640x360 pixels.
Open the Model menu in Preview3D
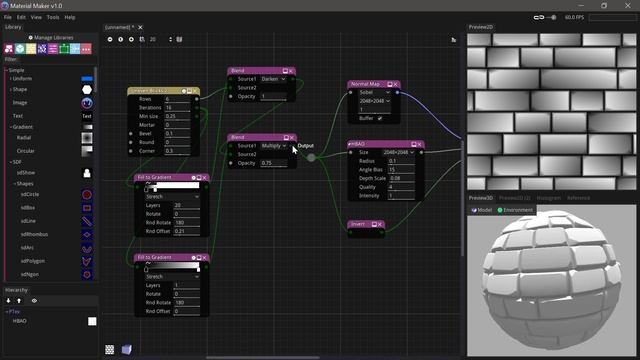point(482,210)
